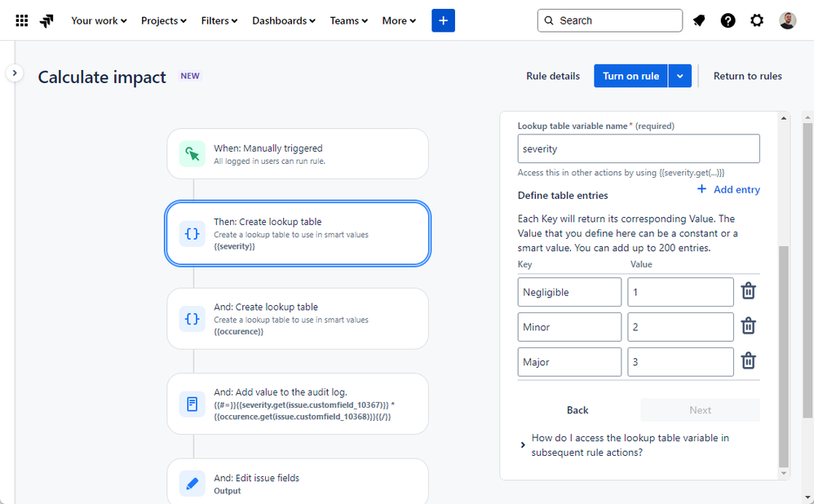The image size is (814, 504).
Task: Open the dropdown next to Turn on rule
Action: click(680, 77)
